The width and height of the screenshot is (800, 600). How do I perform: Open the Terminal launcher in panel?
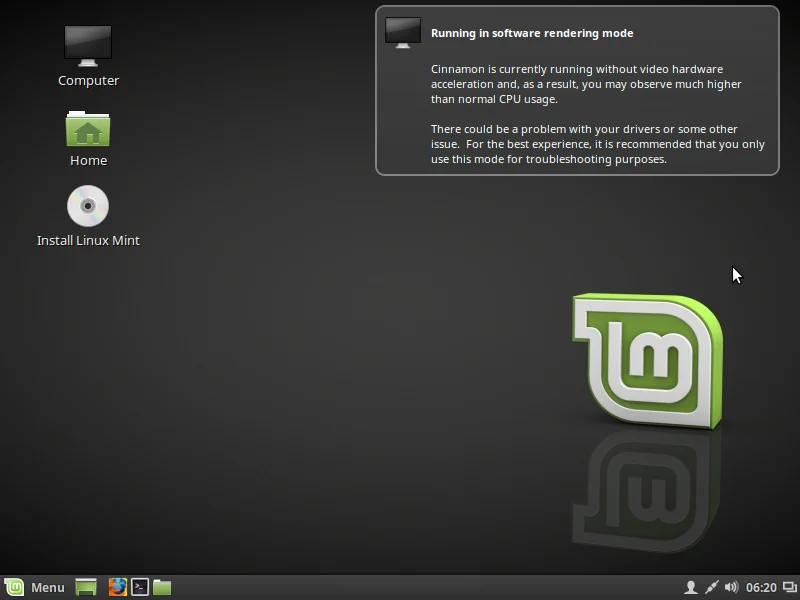[x=140, y=587]
